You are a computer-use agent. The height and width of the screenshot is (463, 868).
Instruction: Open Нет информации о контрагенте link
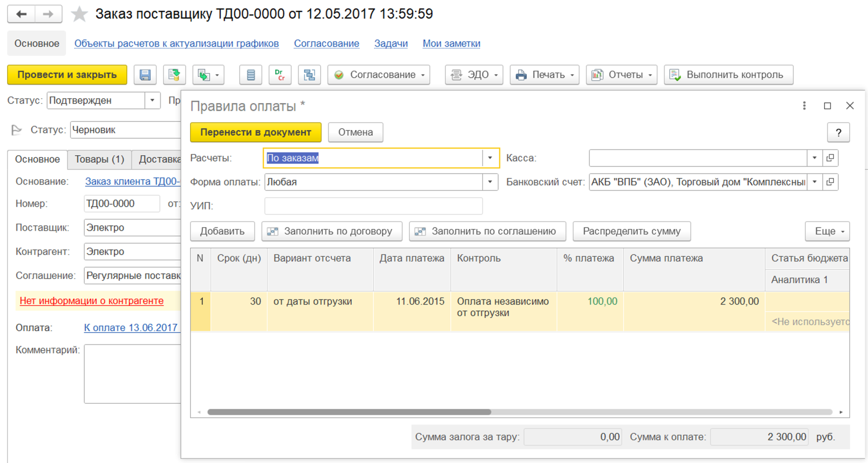click(92, 301)
